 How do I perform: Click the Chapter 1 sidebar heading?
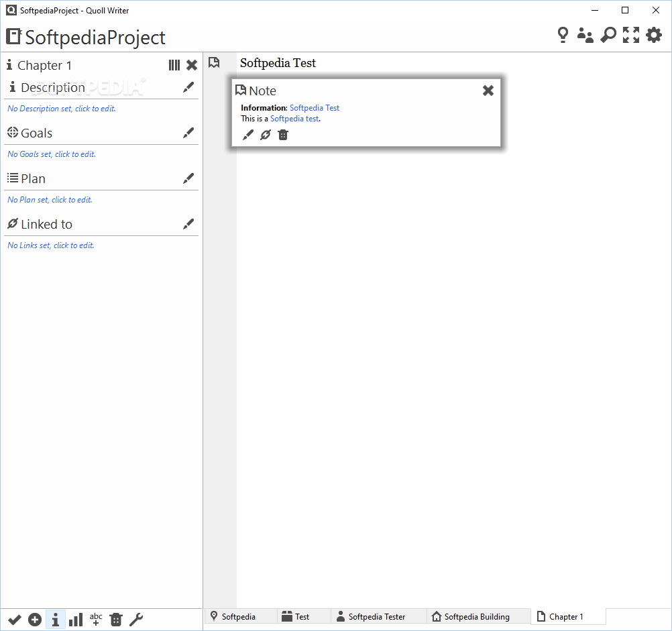(x=44, y=65)
